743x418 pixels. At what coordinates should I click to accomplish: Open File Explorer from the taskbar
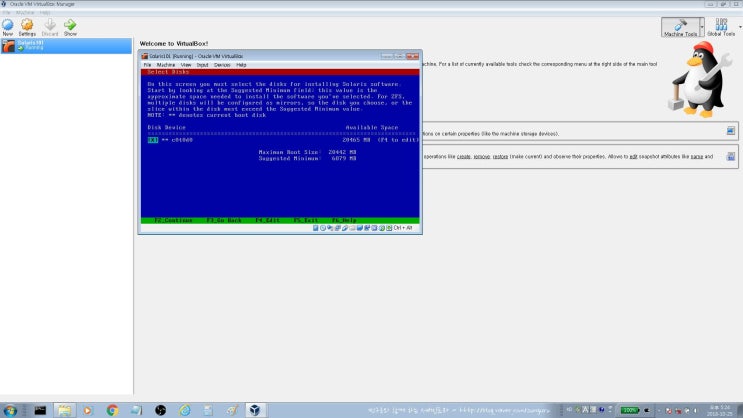point(64,410)
